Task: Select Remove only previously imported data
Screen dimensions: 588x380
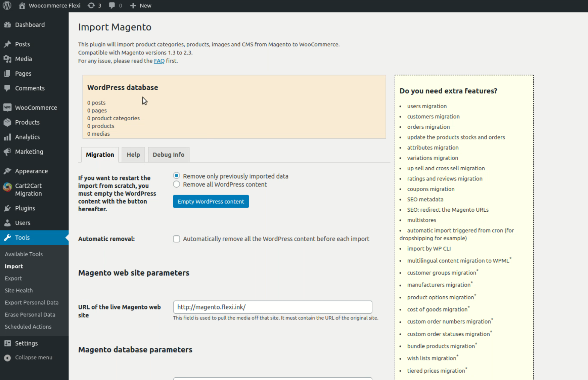Action: [x=176, y=176]
